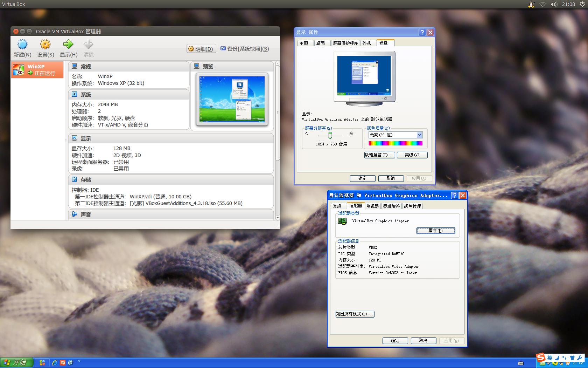Toggle punctuation mode on the Sogou bar
Image resolution: width=588 pixels, height=368 pixels.
(564, 358)
